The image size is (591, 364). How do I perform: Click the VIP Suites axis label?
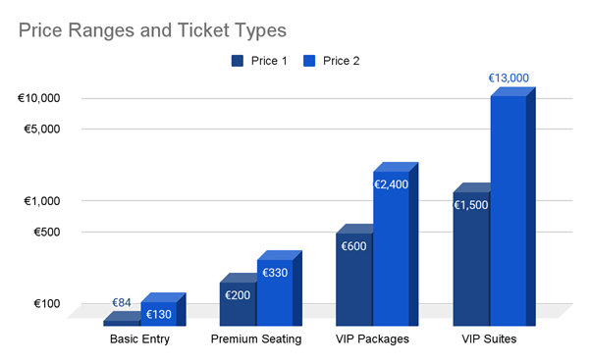point(489,338)
